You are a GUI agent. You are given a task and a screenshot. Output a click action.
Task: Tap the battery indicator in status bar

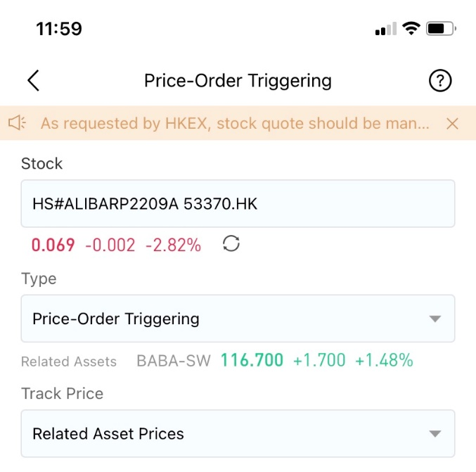tap(441, 29)
